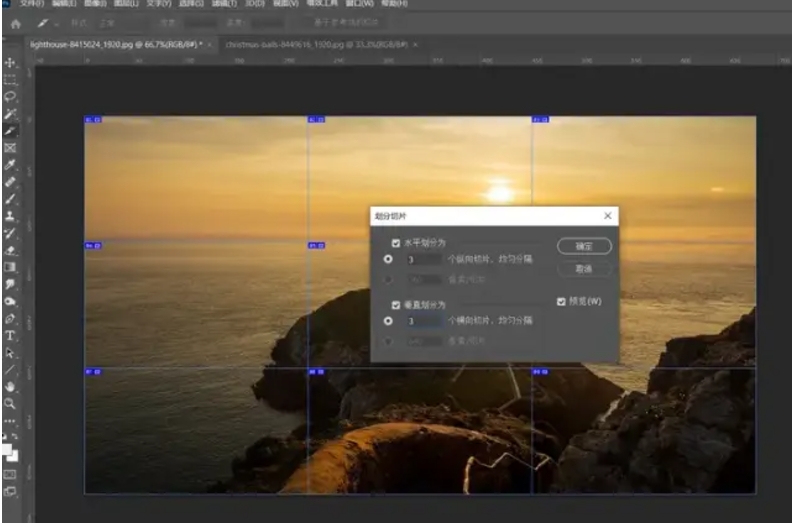Close the 划分切片 dialog with X
The image size is (792, 527).
pyautogui.click(x=608, y=216)
